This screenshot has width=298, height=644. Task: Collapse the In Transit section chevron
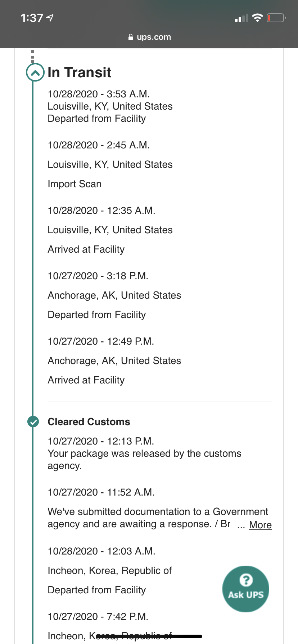point(35,73)
